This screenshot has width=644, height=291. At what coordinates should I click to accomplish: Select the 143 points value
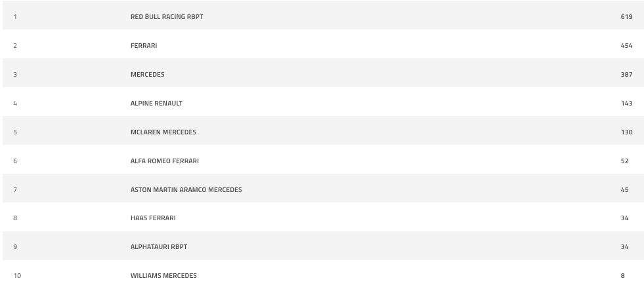tap(627, 104)
